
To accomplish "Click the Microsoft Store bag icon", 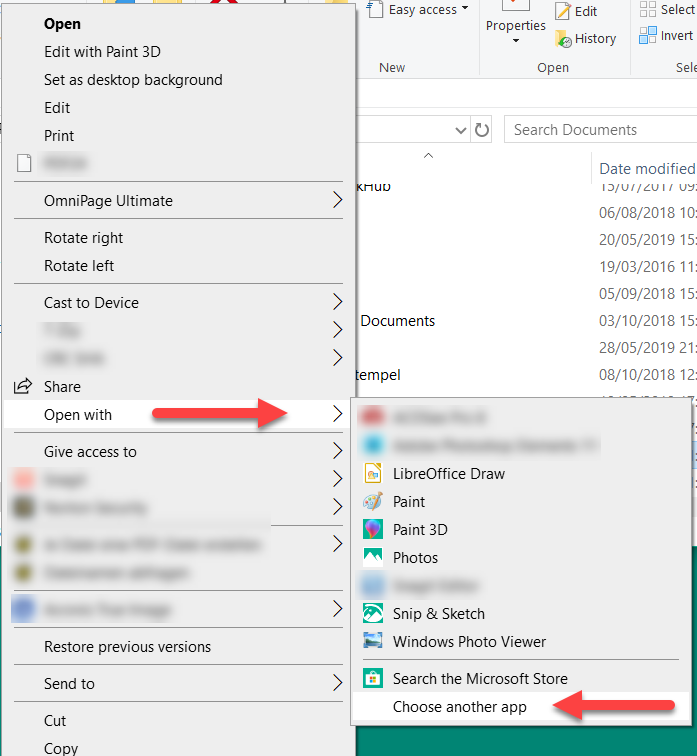I will click(373, 679).
